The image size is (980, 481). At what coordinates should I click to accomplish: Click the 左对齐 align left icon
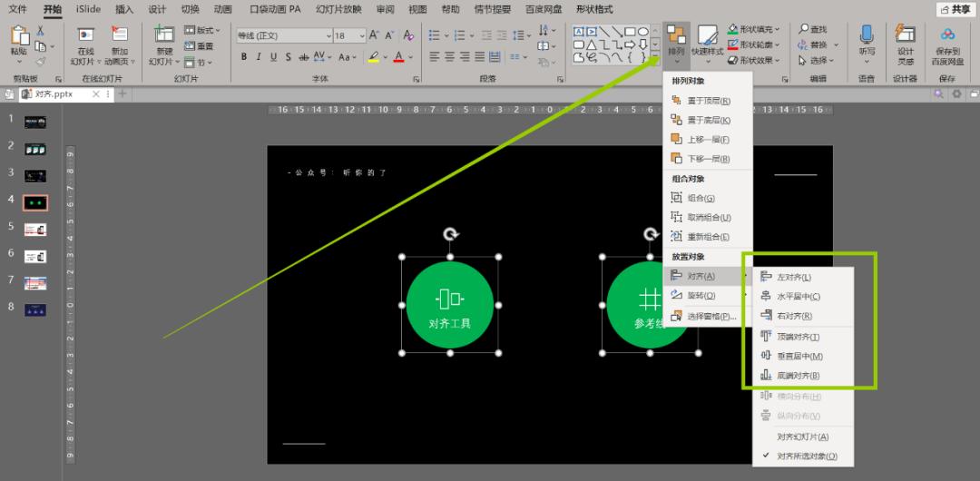(x=767, y=277)
